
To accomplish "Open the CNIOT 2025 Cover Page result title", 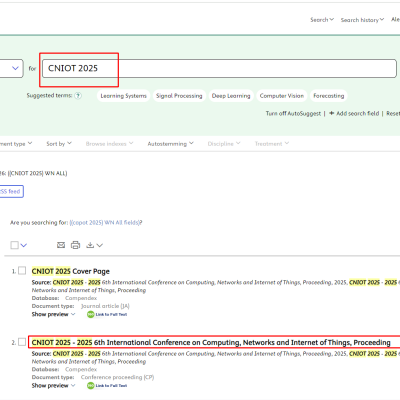I will coord(71,271).
